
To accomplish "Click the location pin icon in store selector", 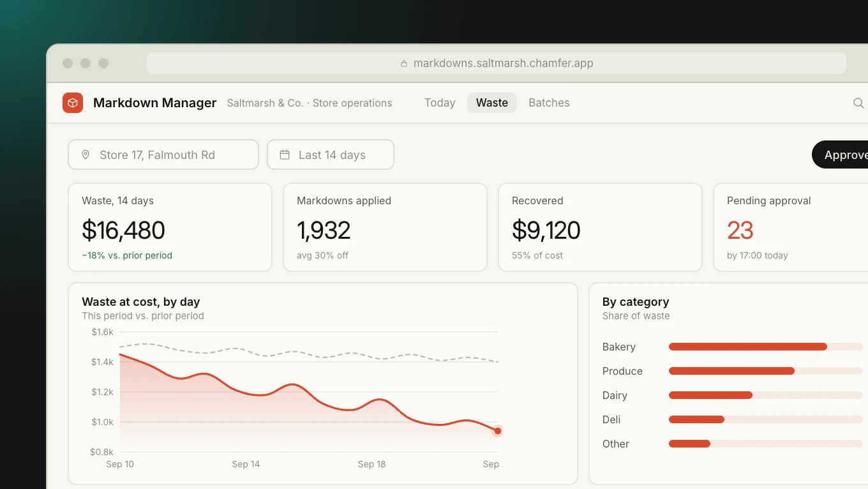I will click(86, 154).
